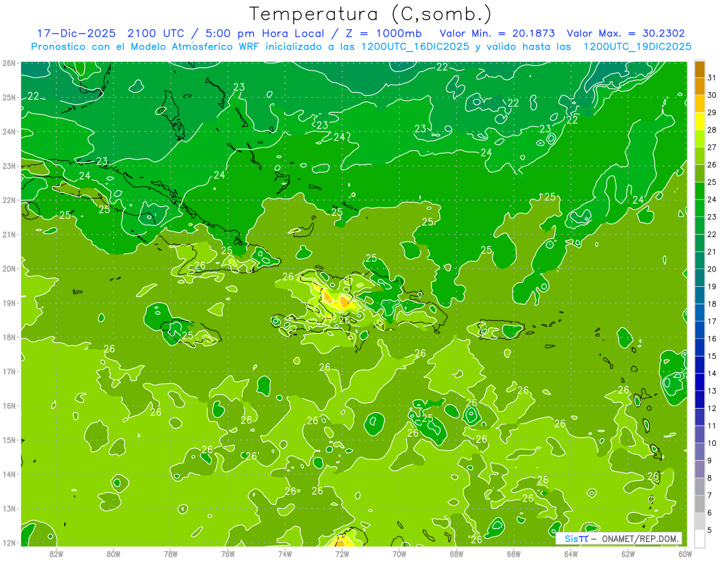Click the "14N" latitude axis label
The height and width of the screenshot is (562, 728).
8,474
